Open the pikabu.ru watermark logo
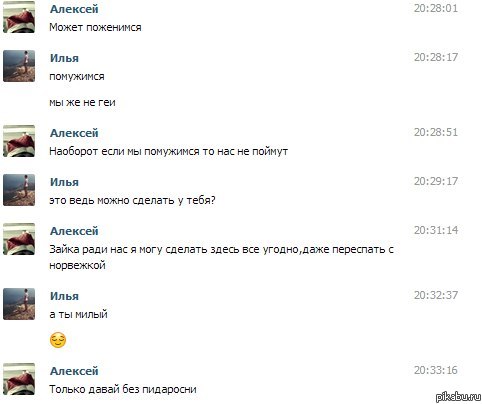482x404 pixels. tap(458, 396)
